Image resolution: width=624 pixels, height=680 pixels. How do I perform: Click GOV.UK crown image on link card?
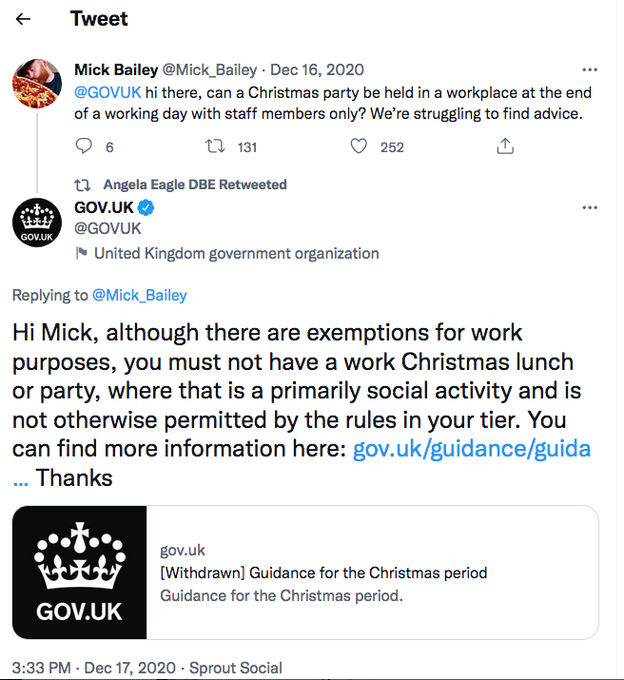[79, 572]
